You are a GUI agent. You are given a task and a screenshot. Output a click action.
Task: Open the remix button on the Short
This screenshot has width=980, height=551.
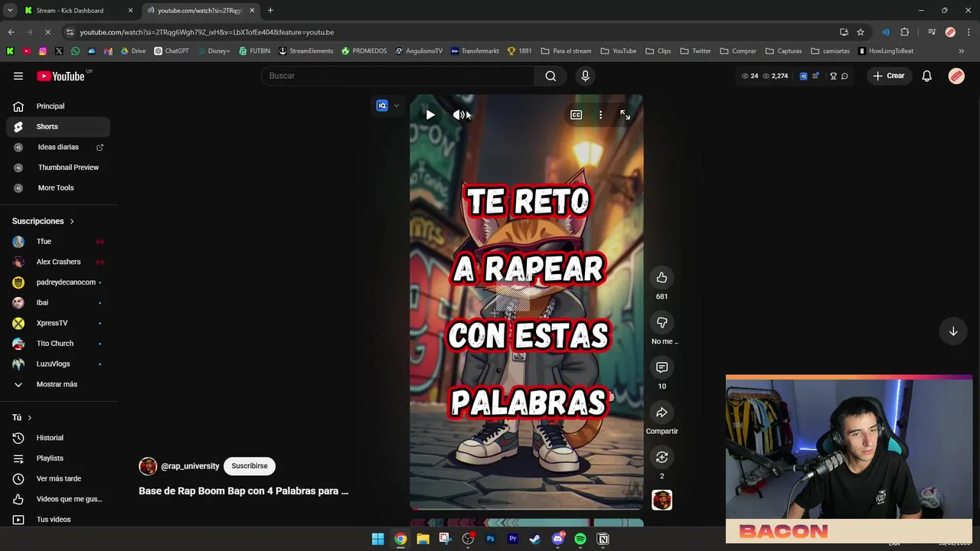pos(661,457)
